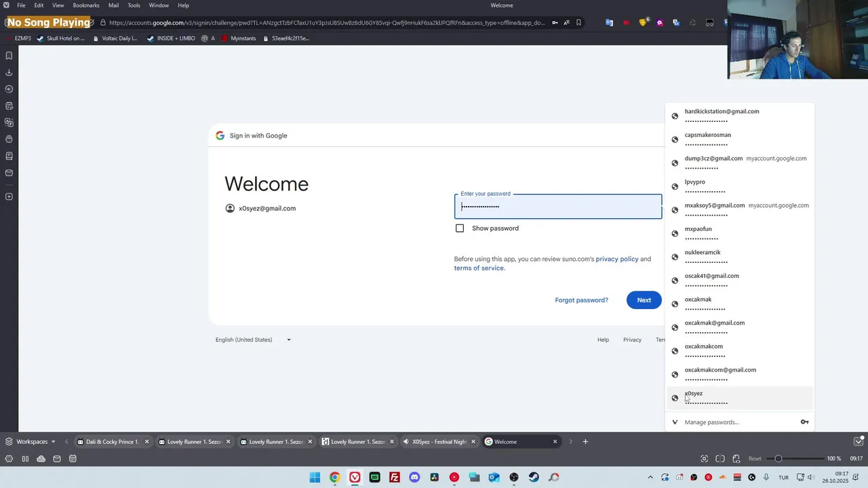Click the calendar icon in status bar

click(x=73, y=459)
